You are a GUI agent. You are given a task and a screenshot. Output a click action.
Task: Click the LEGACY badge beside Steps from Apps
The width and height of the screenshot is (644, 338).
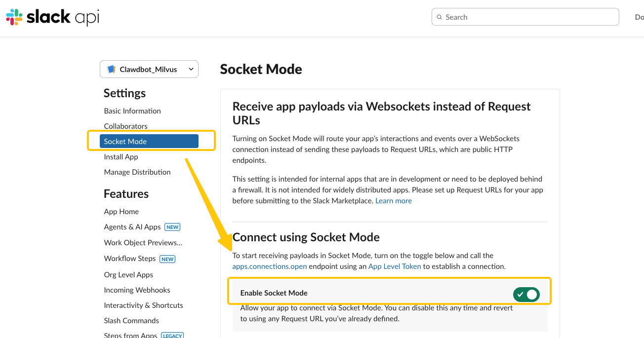[x=172, y=336]
